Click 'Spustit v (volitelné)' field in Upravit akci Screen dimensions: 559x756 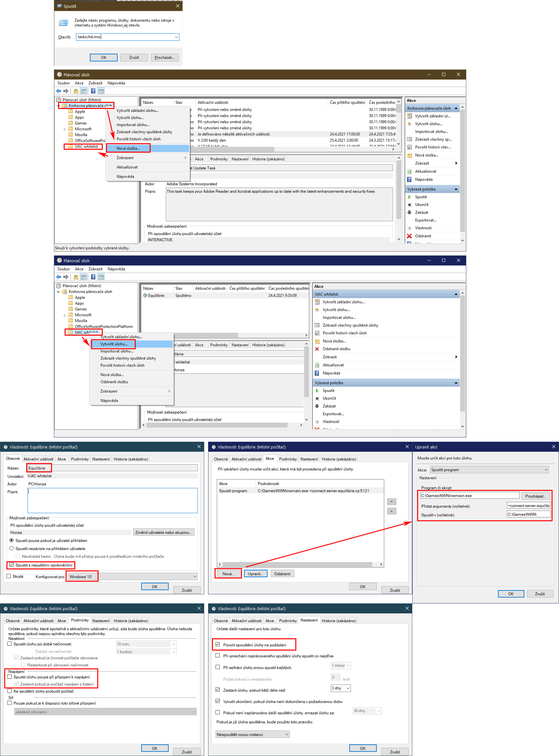(528, 514)
